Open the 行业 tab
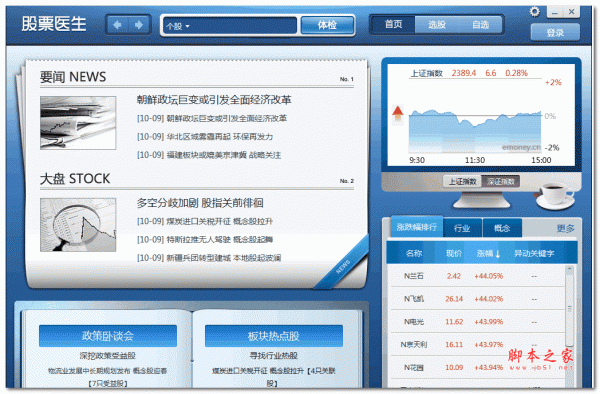This screenshot has width=600, height=394. (462, 228)
